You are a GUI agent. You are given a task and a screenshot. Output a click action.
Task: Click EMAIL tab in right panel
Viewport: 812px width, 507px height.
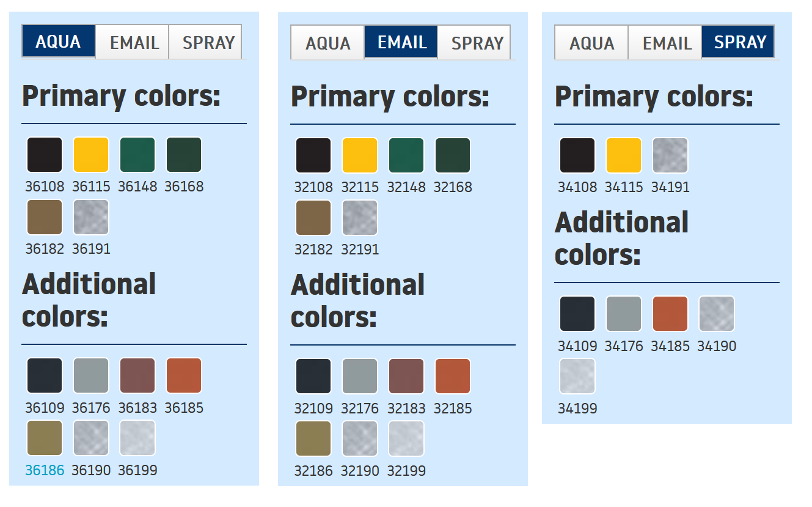pos(665,43)
